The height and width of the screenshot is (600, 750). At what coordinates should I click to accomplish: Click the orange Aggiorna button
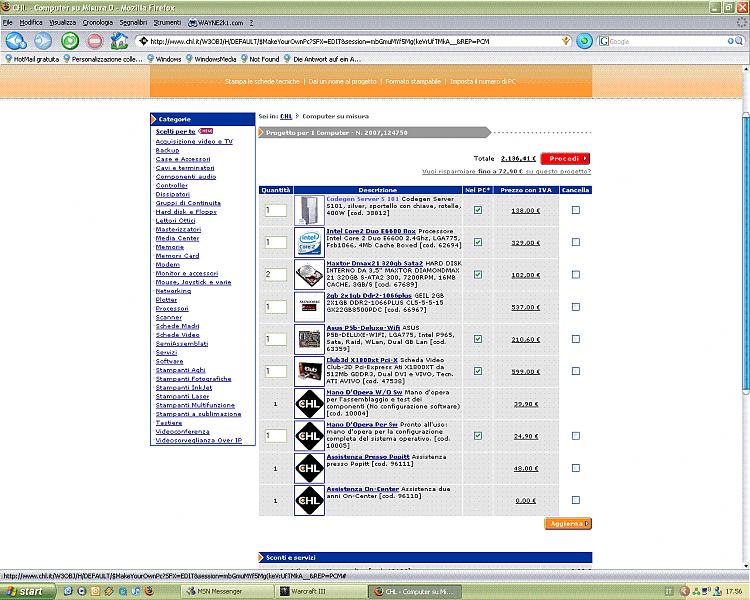pos(568,524)
